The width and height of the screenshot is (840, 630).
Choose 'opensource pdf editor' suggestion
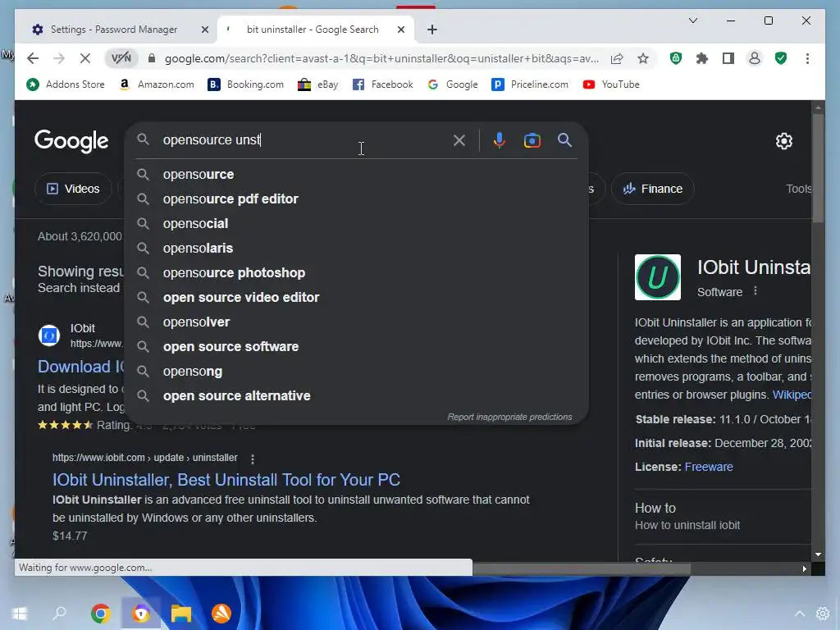pyautogui.click(x=356, y=199)
